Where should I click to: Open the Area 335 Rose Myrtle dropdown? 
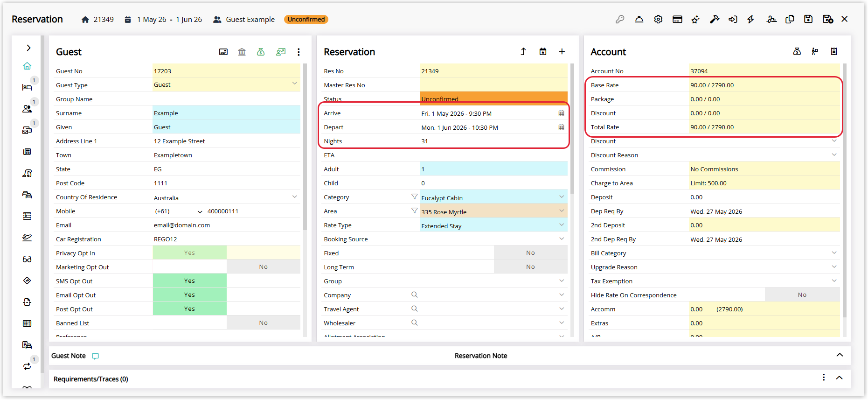click(x=562, y=211)
